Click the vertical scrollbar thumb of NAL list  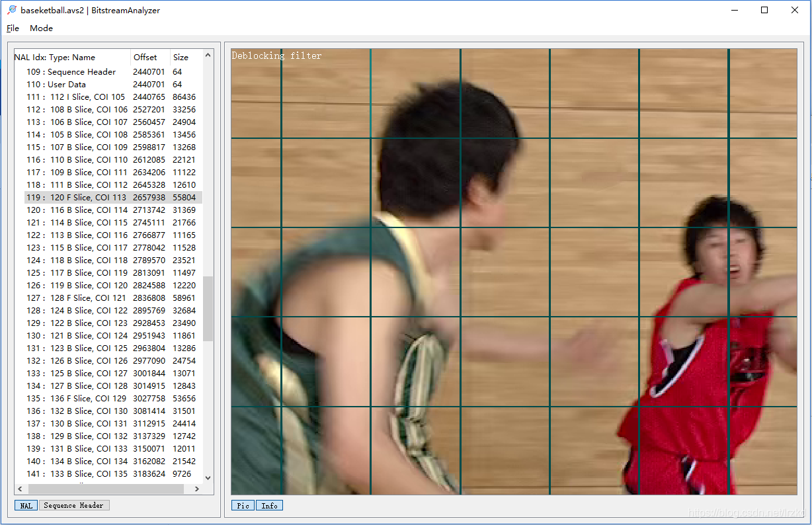208,309
